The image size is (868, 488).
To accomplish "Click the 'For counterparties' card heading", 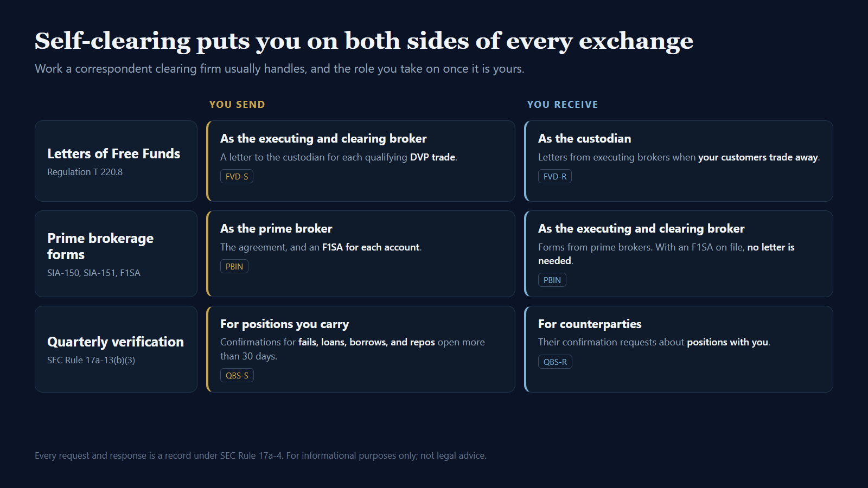I will click(x=590, y=324).
